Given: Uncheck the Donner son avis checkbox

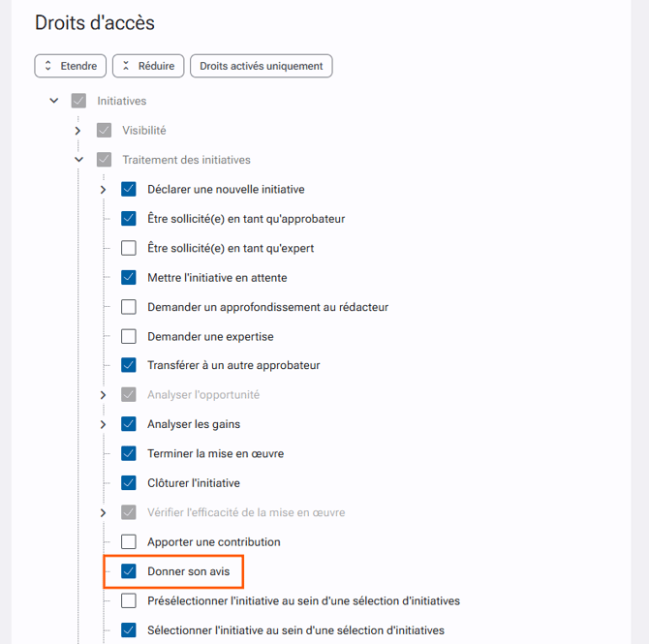Looking at the screenshot, I should click(128, 571).
